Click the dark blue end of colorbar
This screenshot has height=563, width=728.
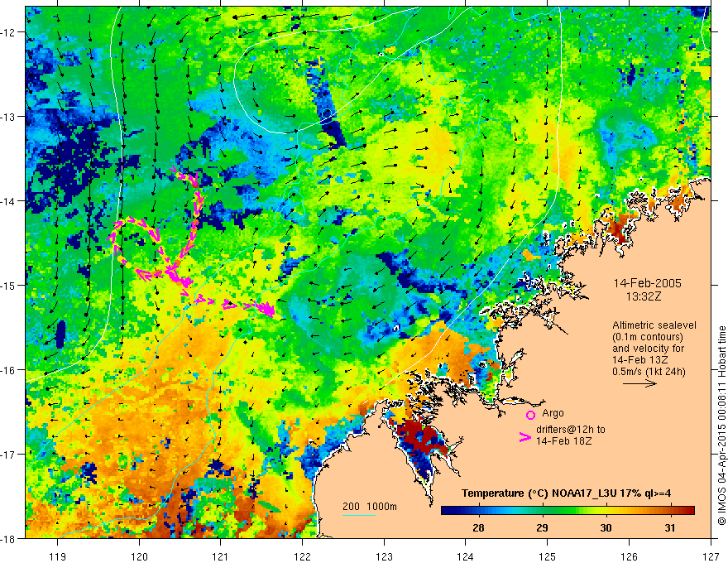[x=447, y=511]
